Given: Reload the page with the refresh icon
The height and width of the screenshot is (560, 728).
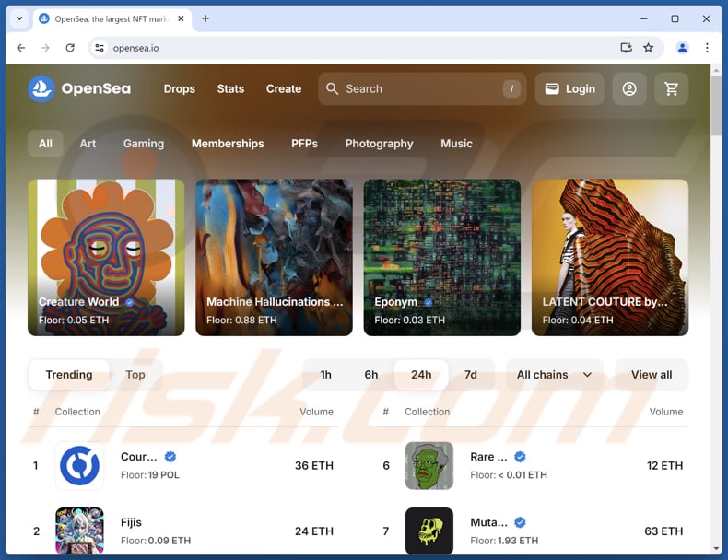Looking at the screenshot, I should pos(70,48).
